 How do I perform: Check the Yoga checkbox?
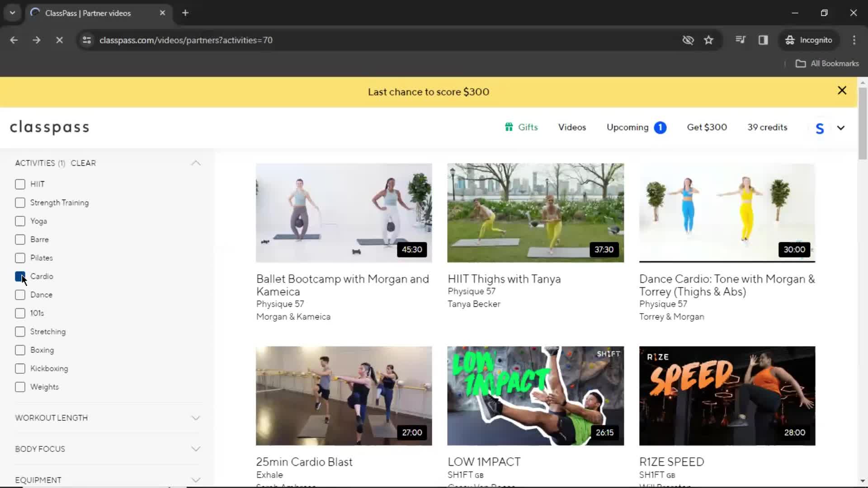[20, 221]
